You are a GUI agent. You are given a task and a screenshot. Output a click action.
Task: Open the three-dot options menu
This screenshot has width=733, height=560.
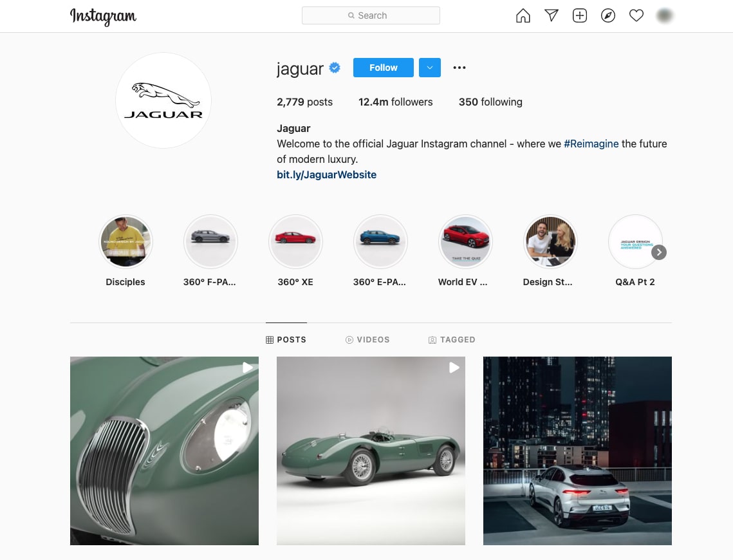tap(459, 68)
